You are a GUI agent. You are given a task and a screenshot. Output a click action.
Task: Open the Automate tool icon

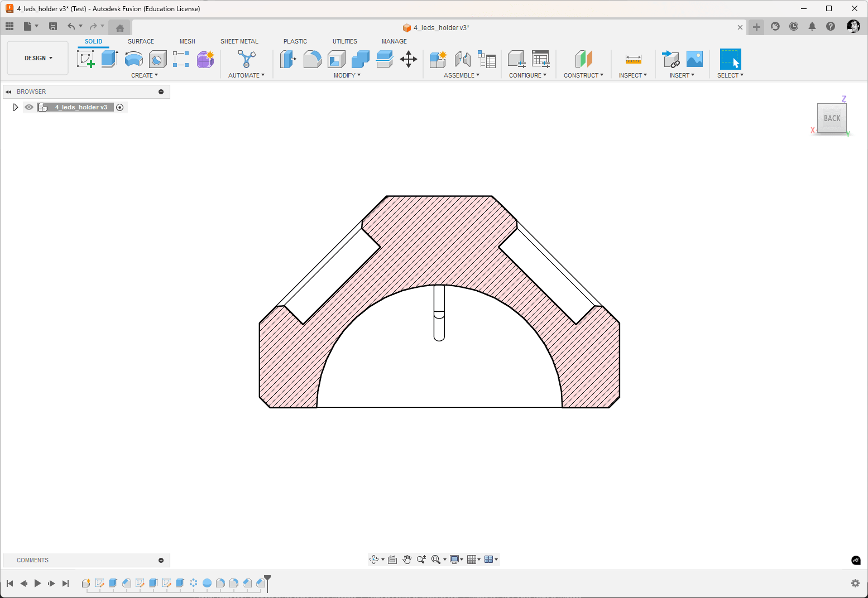(247, 59)
